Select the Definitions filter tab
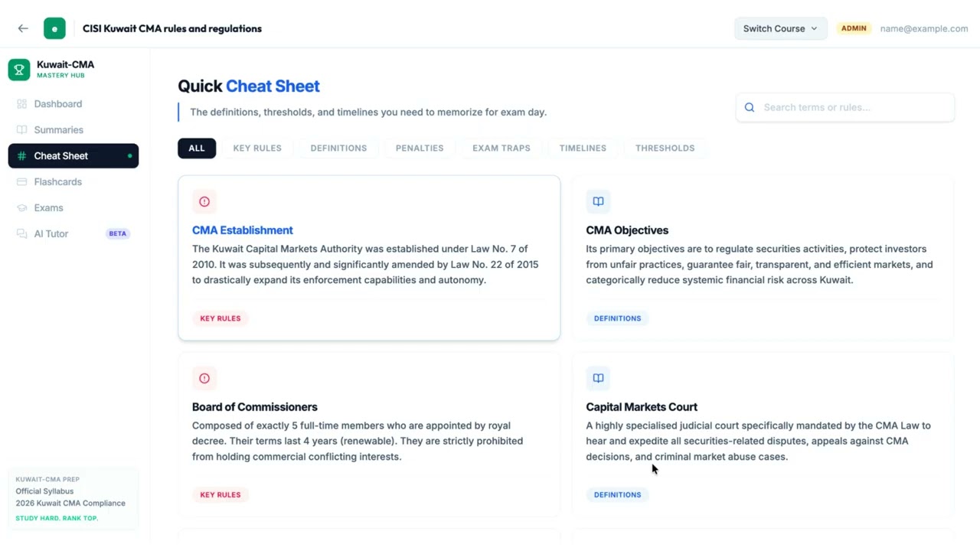Screen dimensions: 980x551 338,148
